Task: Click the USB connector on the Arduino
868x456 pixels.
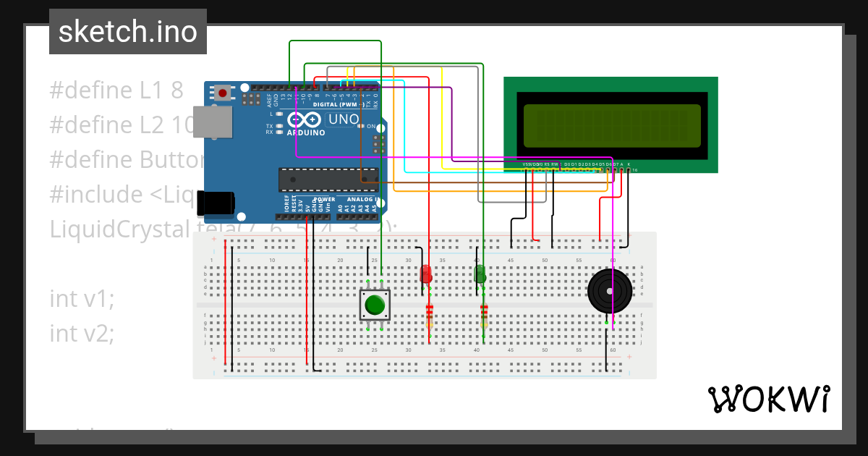Action: (213, 122)
